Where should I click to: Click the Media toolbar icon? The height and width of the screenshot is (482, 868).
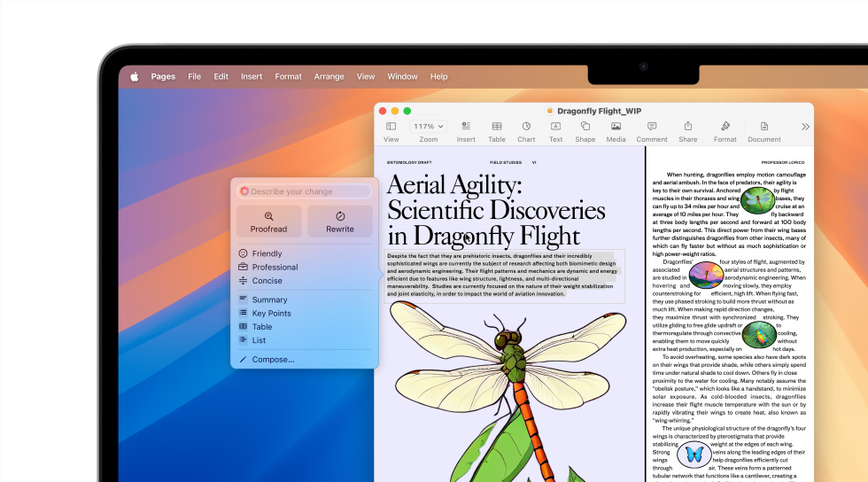(x=616, y=127)
